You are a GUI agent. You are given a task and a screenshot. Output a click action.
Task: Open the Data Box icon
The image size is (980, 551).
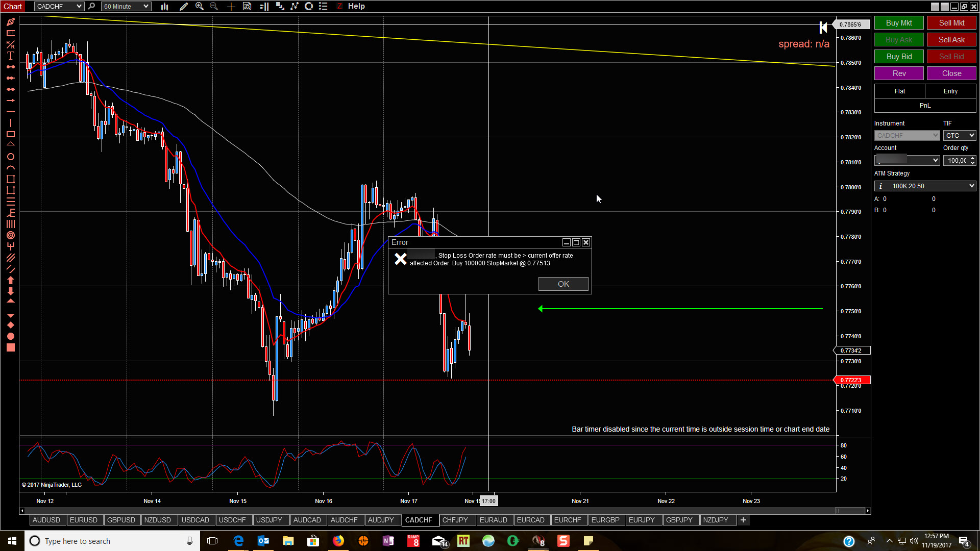247,6
